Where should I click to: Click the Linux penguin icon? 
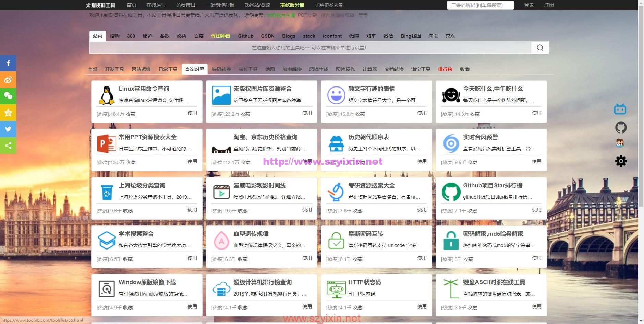pos(107,95)
